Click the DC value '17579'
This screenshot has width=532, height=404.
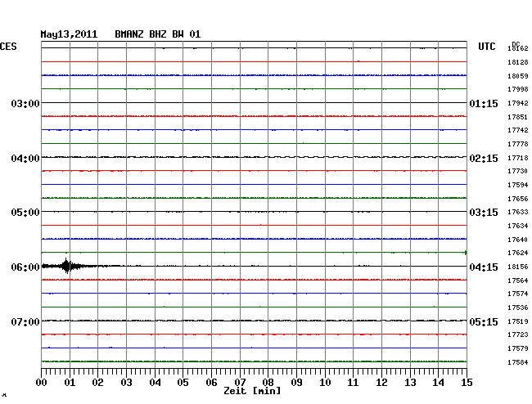coord(518,348)
